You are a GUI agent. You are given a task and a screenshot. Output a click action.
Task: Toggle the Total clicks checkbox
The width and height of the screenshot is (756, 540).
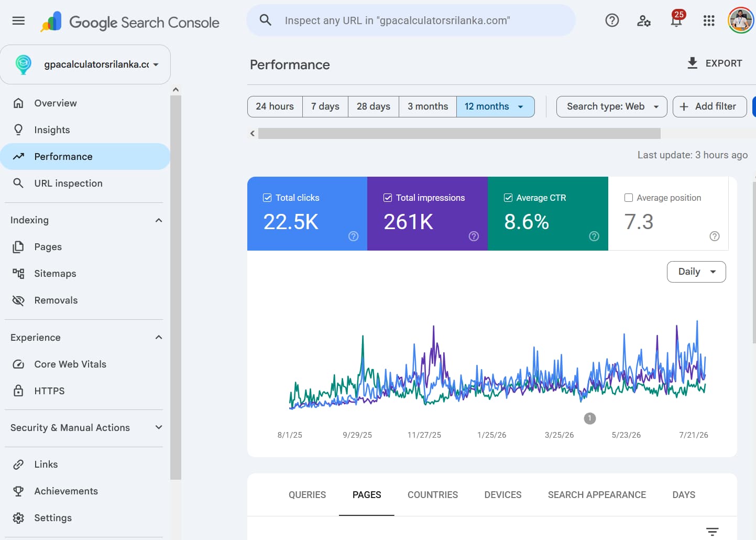267,198
